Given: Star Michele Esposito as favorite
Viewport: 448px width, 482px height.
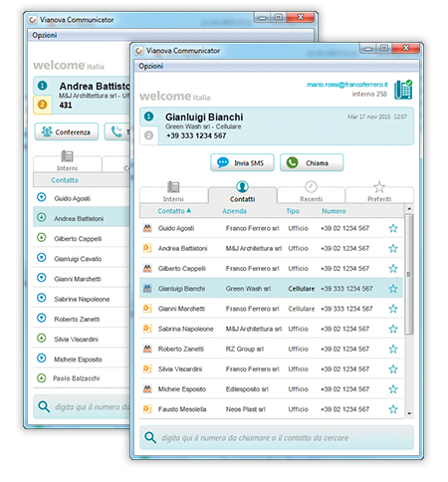Looking at the screenshot, I should click(x=393, y=389).
